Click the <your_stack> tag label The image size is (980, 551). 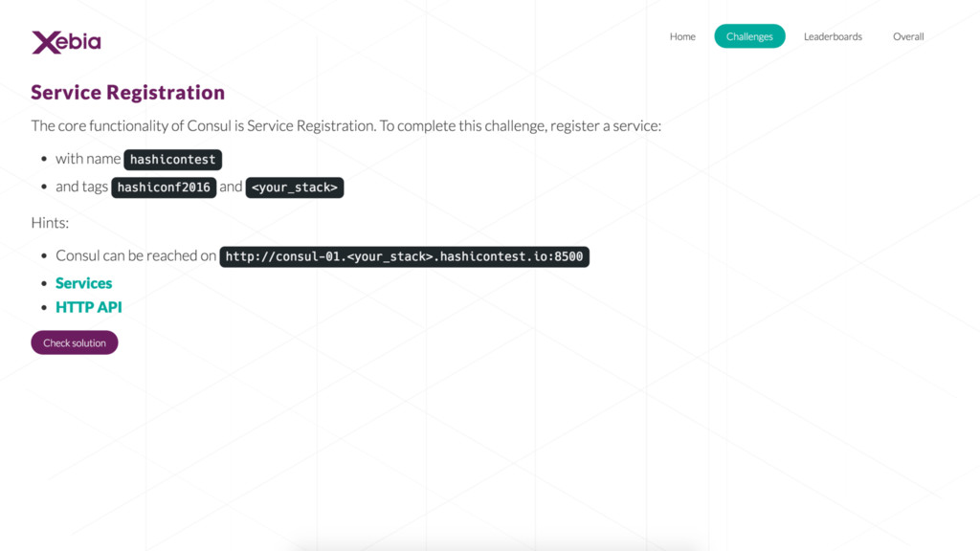click(295, 187)
